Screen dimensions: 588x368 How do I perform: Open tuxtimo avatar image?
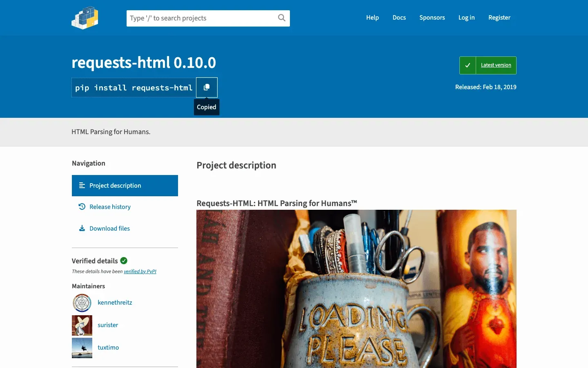[82, 348]
